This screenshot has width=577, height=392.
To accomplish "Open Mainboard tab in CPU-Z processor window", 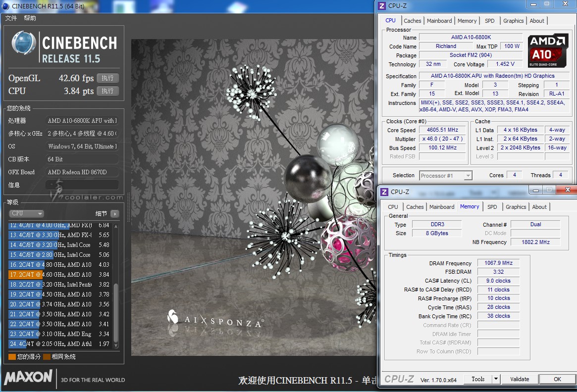I will (439, 21).
